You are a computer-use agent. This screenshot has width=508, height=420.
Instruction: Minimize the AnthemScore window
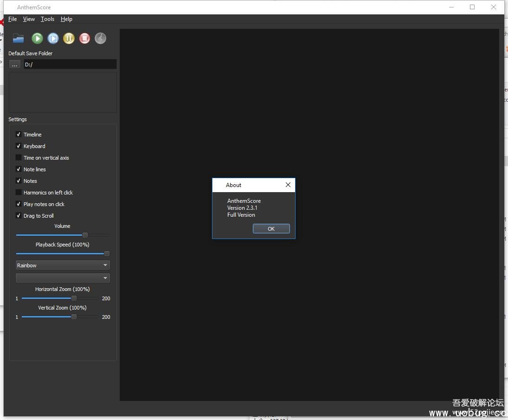(x=451, y=7)
